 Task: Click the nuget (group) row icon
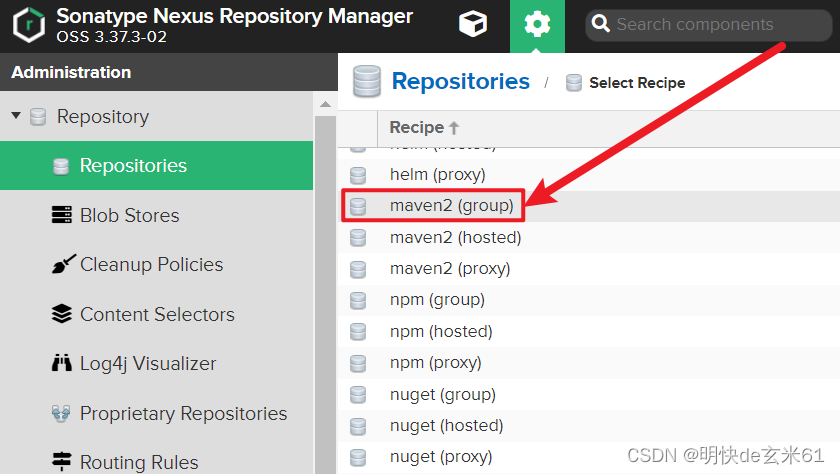358,395
